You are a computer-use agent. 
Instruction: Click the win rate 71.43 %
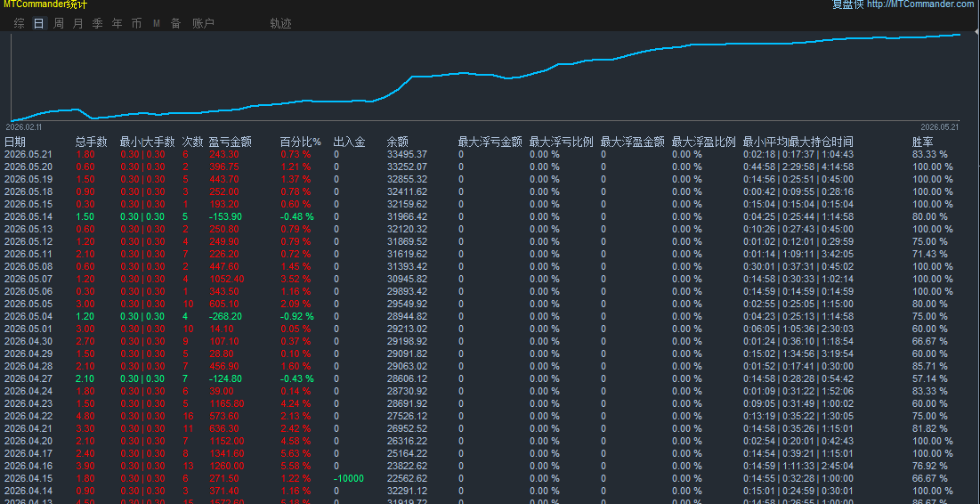930,254
